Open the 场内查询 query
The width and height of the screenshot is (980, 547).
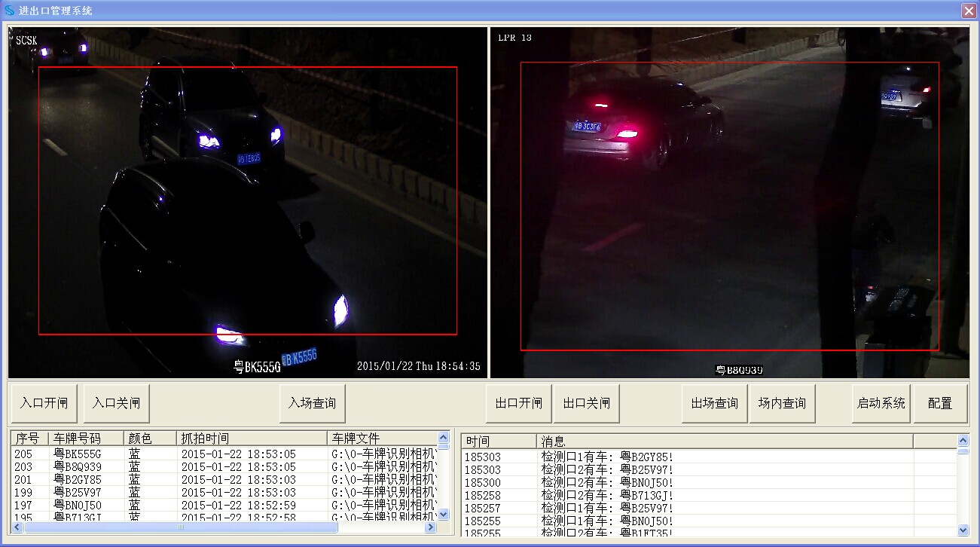tap(782, 403)
